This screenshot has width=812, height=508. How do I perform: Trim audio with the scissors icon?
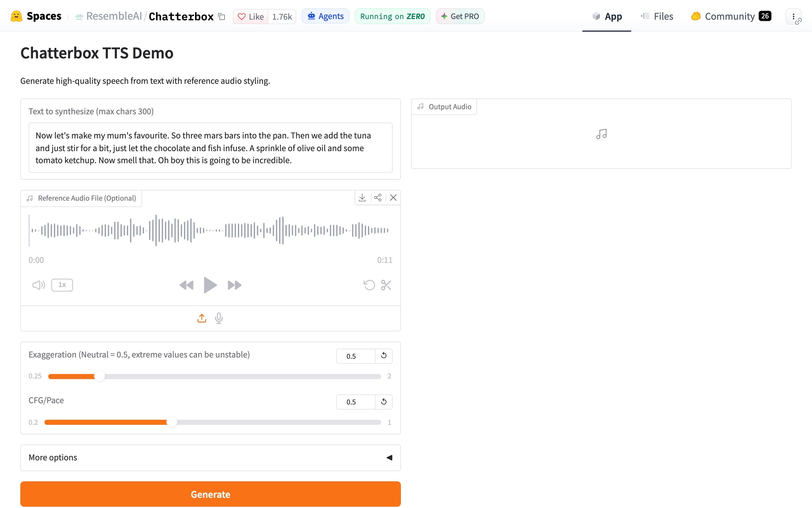(x=386, y=285)
